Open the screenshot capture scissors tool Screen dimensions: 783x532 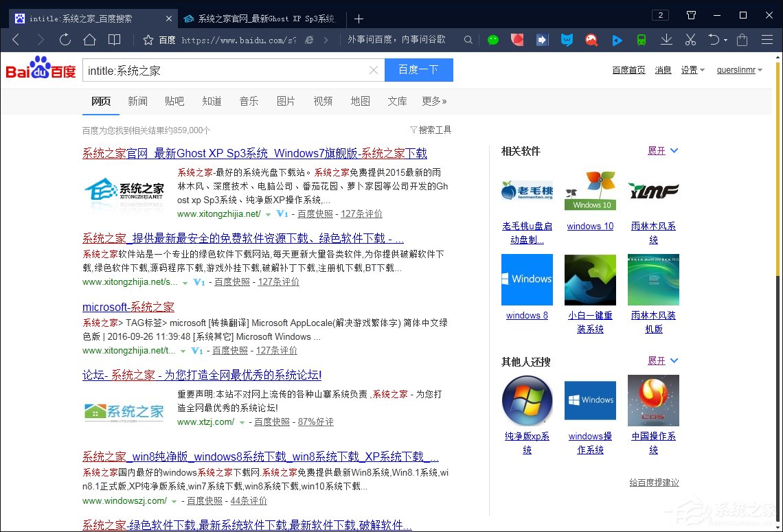pos(690,40)
